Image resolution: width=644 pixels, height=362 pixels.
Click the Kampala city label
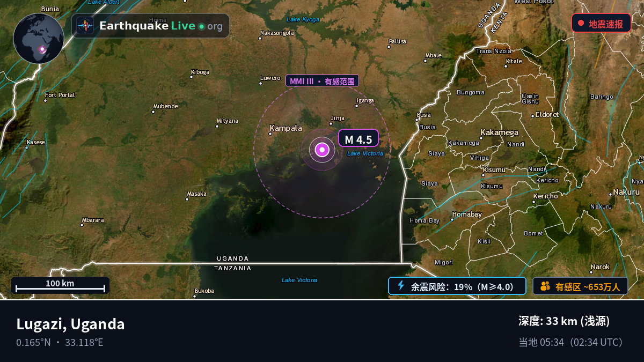click(x=286, y=128)
